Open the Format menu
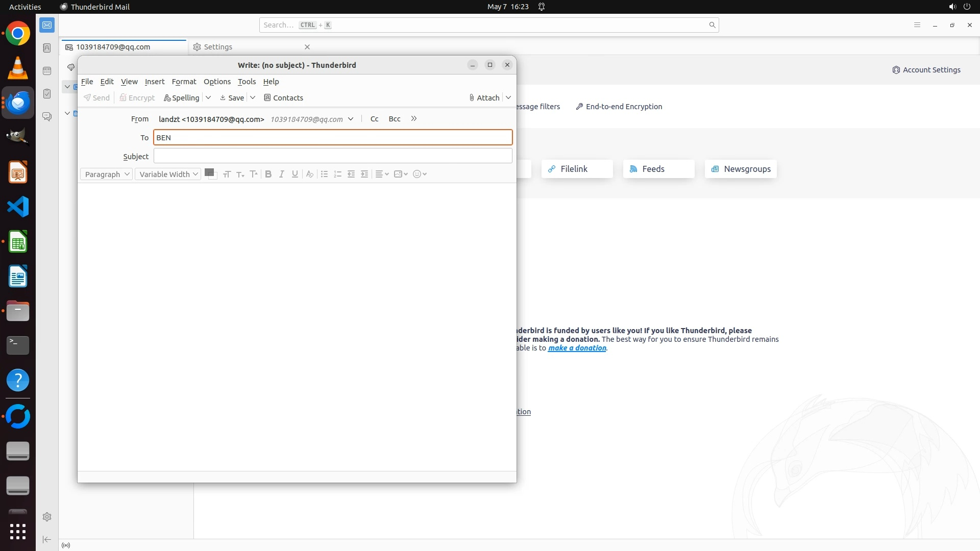The height and width of the screenshot is (551, 980). click(x=184, y=82)
